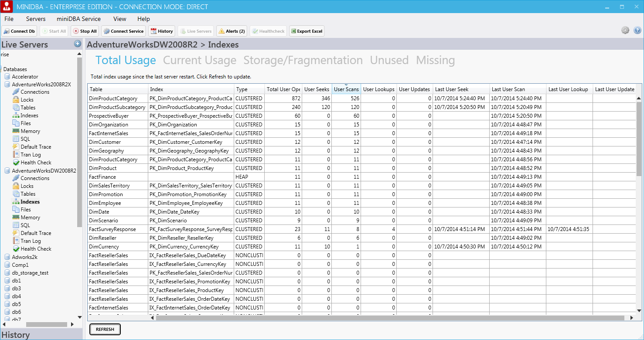
Task: Click Tran Log icon under AdventureWorks2008R2X
Action: [16, 155]
